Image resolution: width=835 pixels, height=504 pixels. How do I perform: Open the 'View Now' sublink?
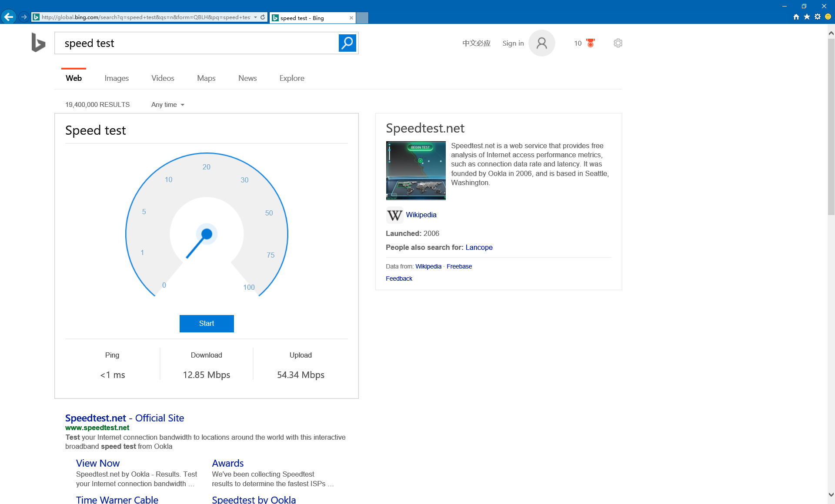98,463
